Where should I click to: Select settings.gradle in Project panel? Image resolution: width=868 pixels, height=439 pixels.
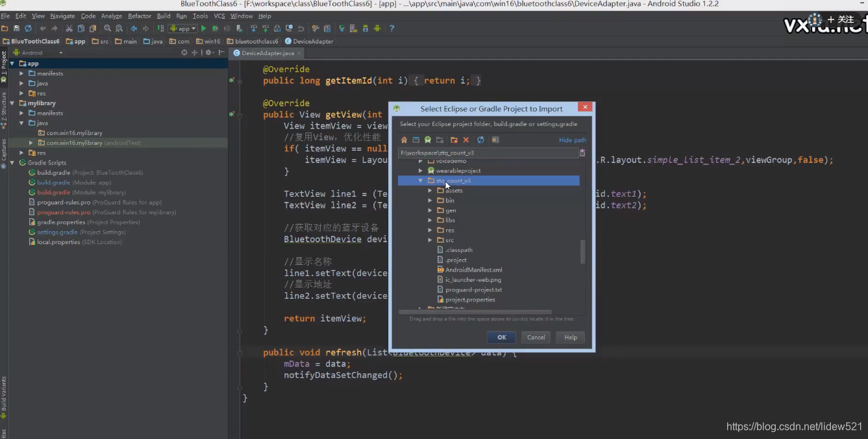[x=77, y=232]
